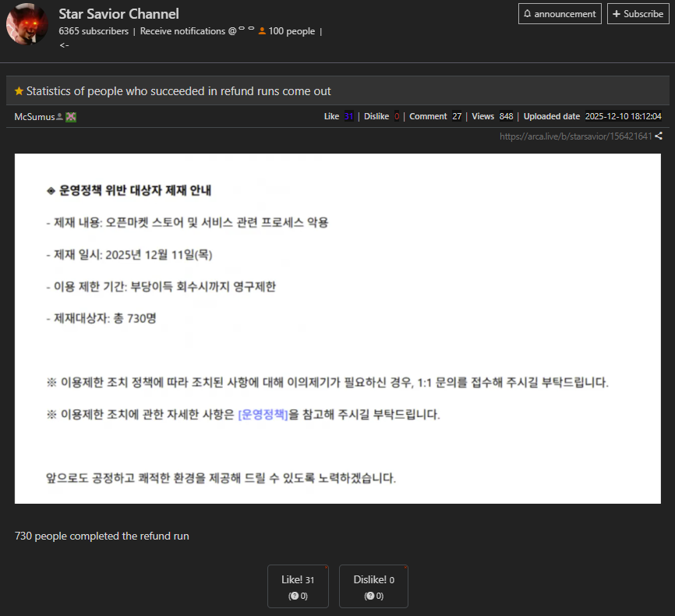This screenshot has width=675, height=616.
Task: Click the user icon next to McSumus
Action: [x=60, y=117]
